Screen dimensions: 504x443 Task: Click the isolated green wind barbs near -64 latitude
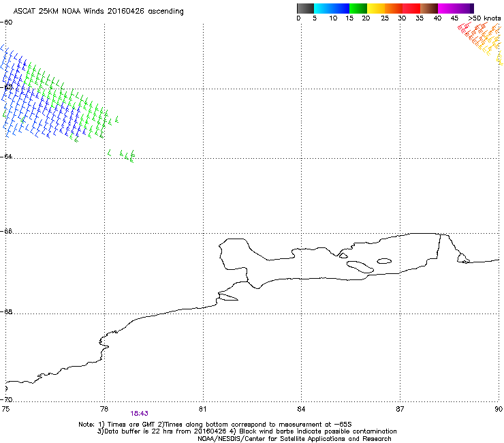[x=121, y=155]
